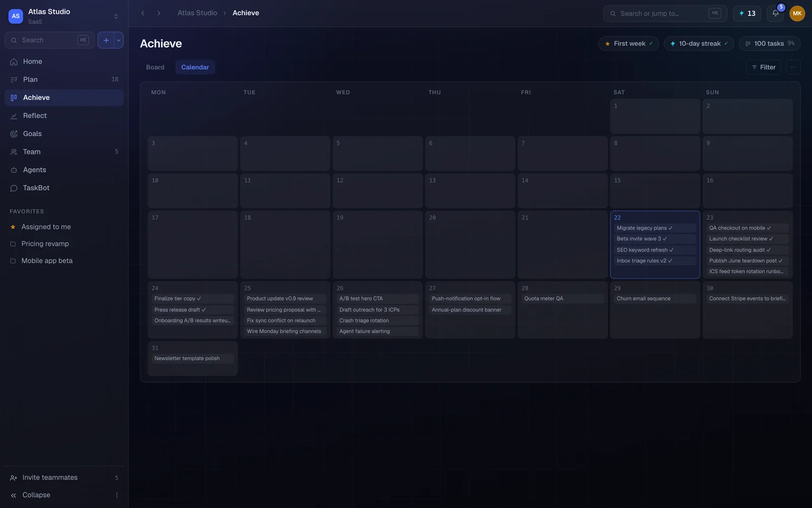Image resolution: width=812 pixels, height=508 pixels.
Task: Click the Atlas Studio breadcrumb
Action: point(197,13)
